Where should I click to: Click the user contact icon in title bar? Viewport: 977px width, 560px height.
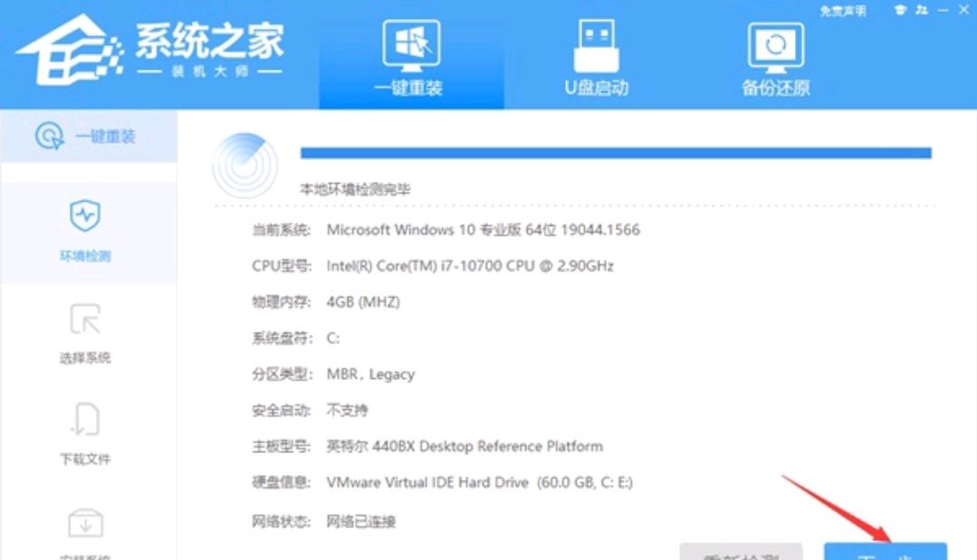coord(922,10)
